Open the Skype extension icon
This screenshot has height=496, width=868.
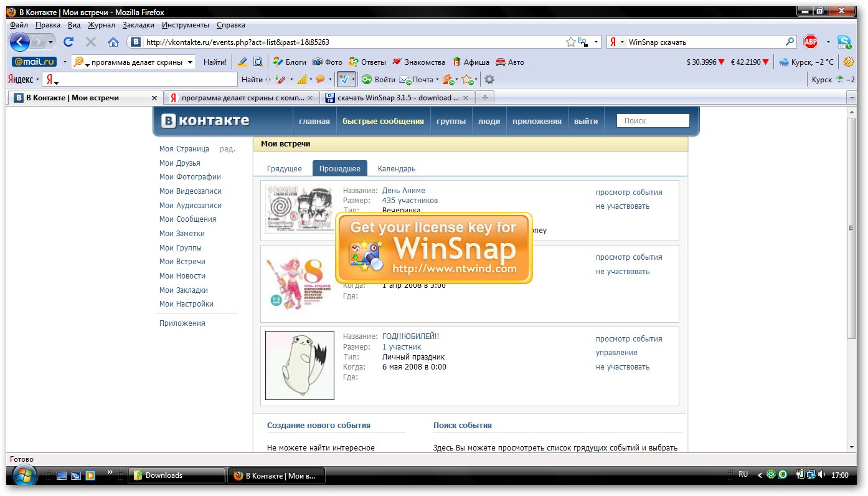[844, 42]
